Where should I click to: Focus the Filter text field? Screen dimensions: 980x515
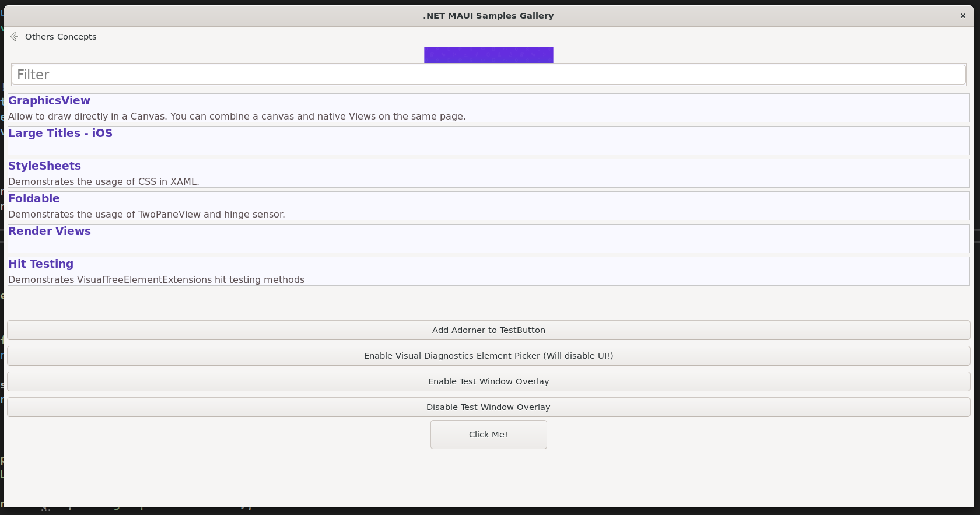point(488,75)
